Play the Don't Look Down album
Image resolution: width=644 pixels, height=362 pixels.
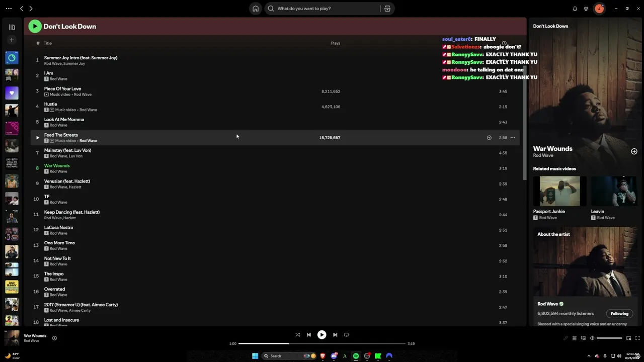pyautogui.click(x=35, y=26)
